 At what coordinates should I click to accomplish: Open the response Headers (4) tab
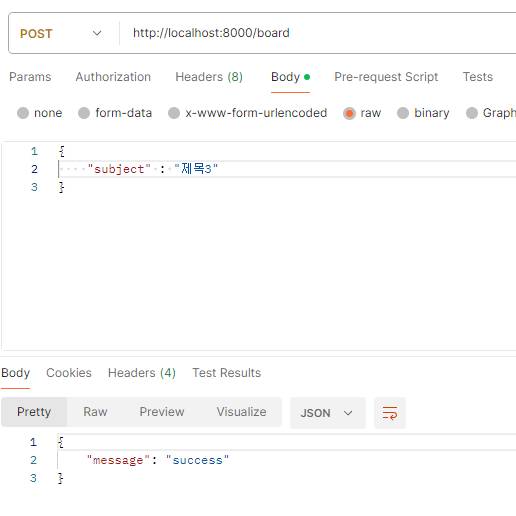[142, 373]
